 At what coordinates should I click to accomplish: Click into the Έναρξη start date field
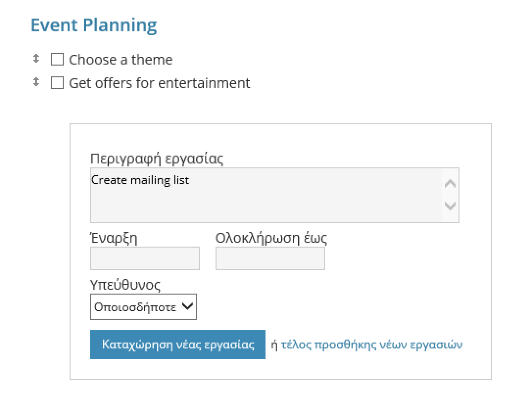pos(145,258)
